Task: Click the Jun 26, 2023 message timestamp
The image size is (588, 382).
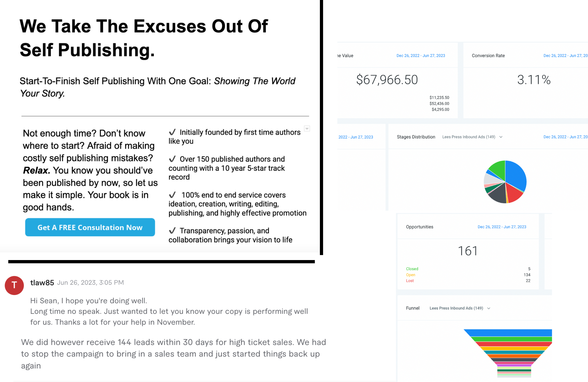Action: 90,283
